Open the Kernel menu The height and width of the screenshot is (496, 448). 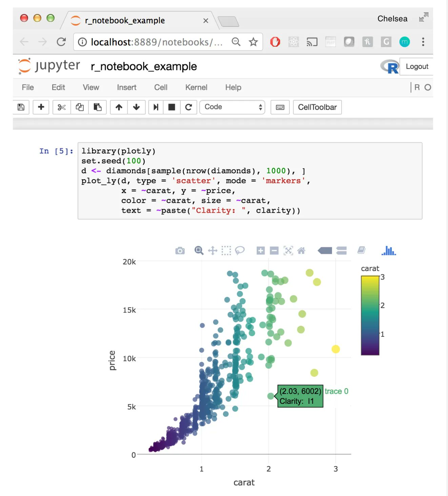[x=196, y=87]
